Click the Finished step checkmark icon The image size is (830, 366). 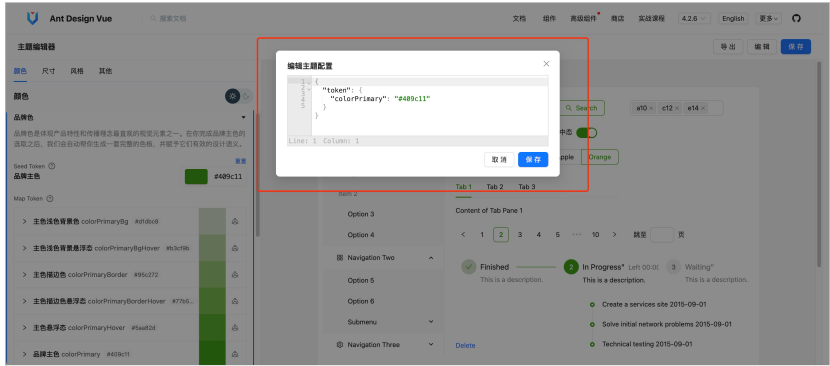coord(468,267)
